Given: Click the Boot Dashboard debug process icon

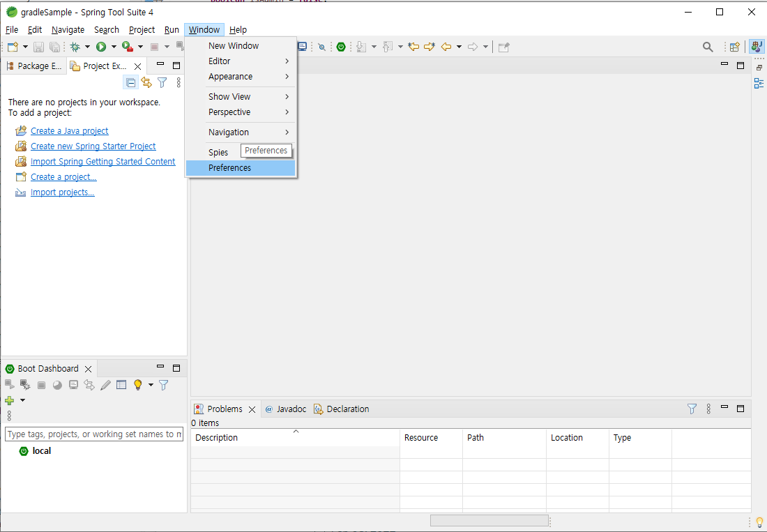Looking at the screenshot, I should pos(25,385).
